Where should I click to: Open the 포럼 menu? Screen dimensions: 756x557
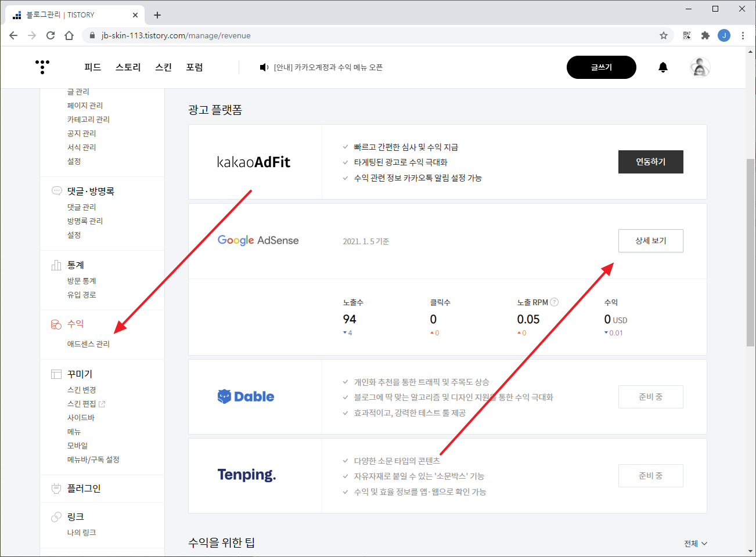195,67
